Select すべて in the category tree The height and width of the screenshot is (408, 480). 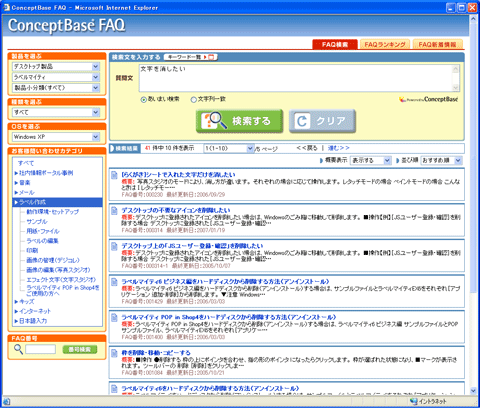point(26,163)
